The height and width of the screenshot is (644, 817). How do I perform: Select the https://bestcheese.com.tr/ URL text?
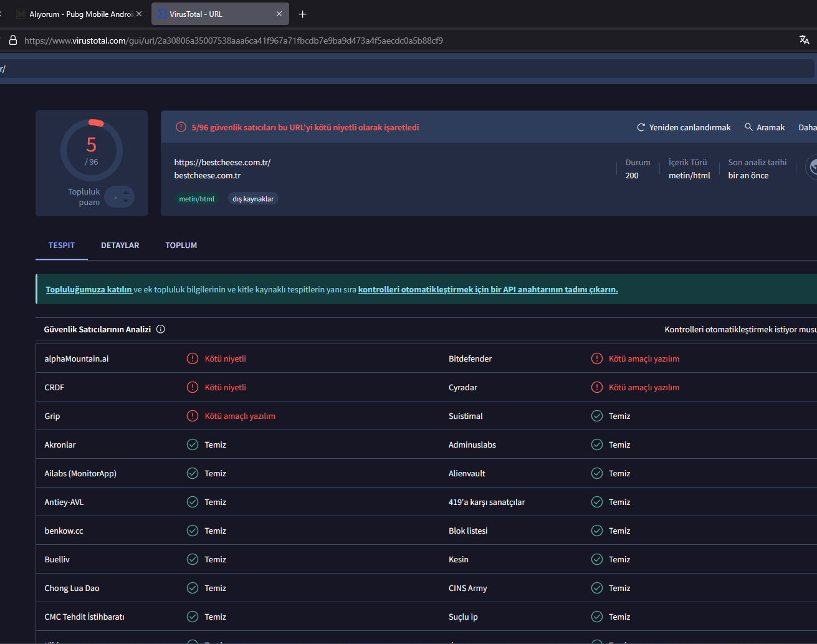pyautogui.click(x=222, y=162)
